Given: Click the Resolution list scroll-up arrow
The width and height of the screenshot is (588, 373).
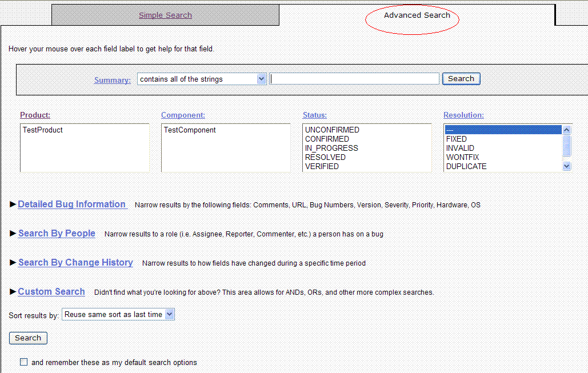Looking at the screenshot, I should [567, 130].
